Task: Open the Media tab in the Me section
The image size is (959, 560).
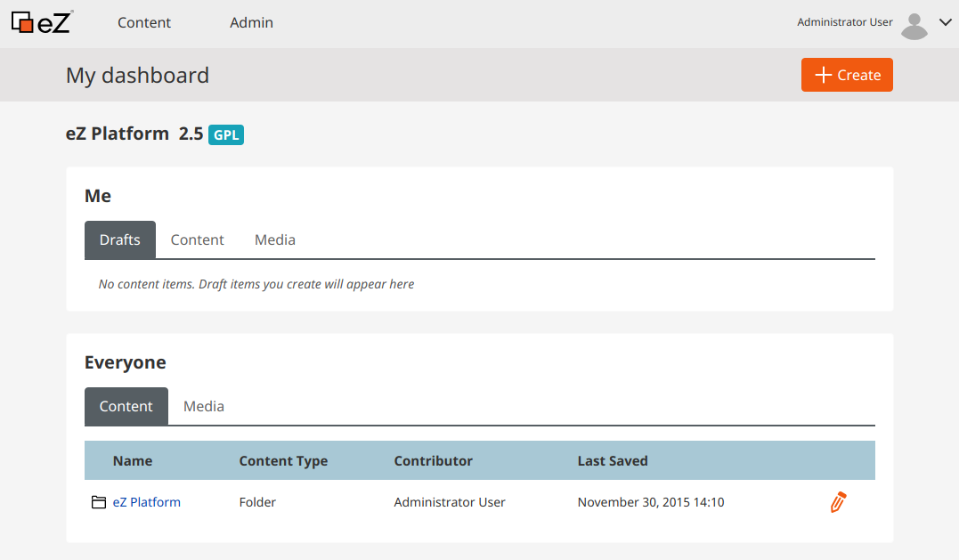Action: point(274,239)
